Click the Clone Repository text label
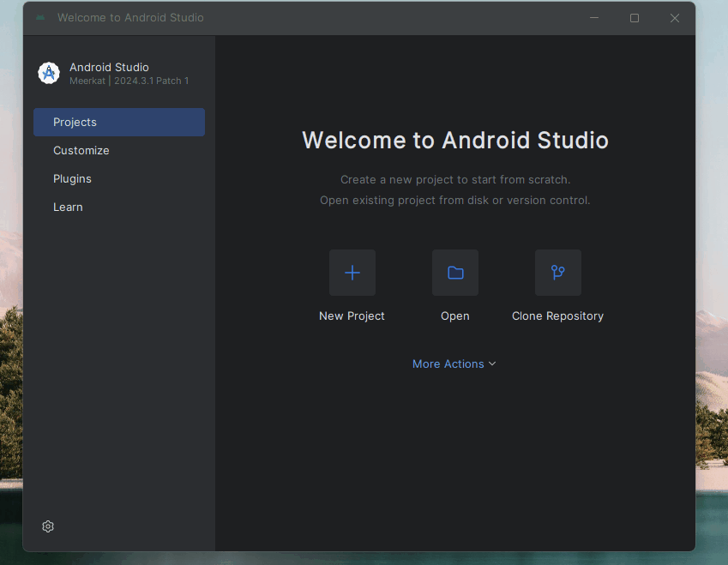Screen dimensions: 728x565 pyautogui.click(x=557, y=316)
